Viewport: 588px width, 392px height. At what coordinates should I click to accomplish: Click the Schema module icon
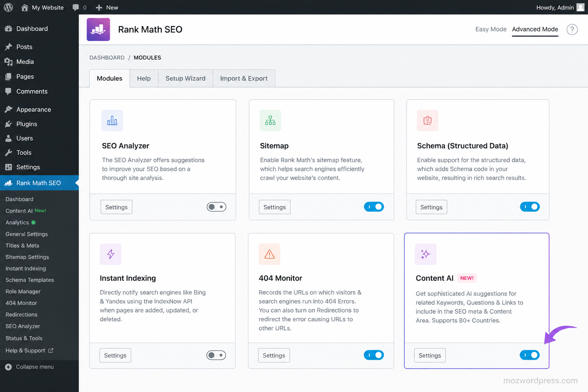(x=428, y=121)
